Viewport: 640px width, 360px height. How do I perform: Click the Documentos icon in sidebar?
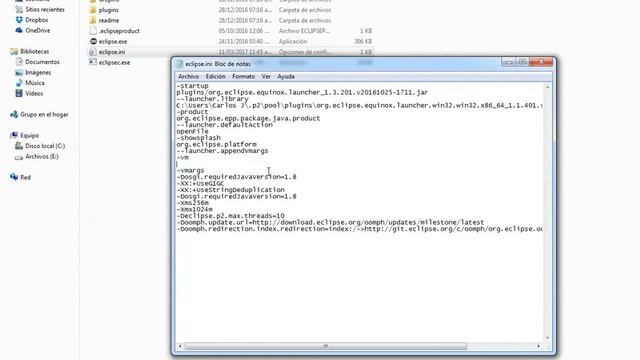[x=19, y=62]
